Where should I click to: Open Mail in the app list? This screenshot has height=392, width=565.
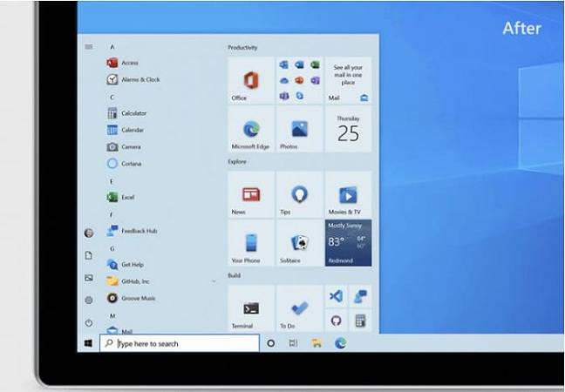(x=119, y=330)
